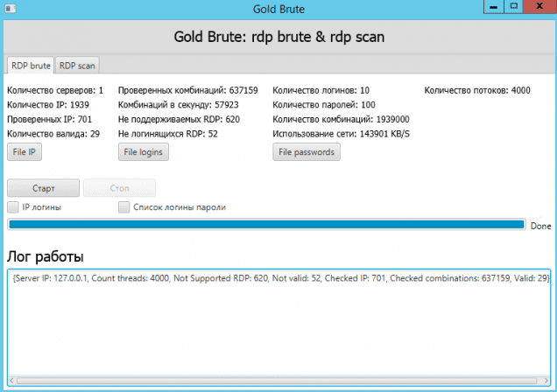The image size is (557, 392).
Task: Click 'Комбинаций в секунду: 57923' text
Action: pyautogui.click(x=179, y=105)
